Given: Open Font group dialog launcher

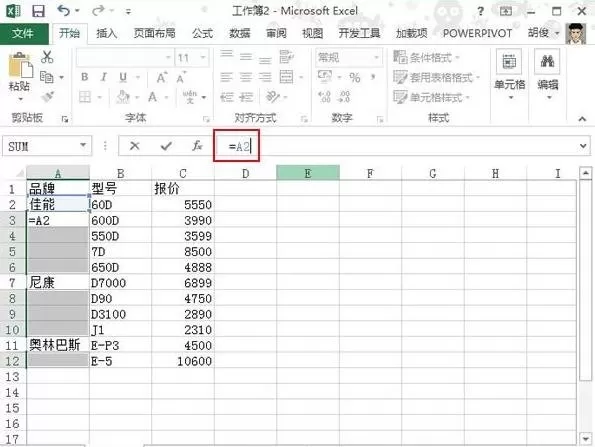Looking at the screenshot, I should pos(206,119).
